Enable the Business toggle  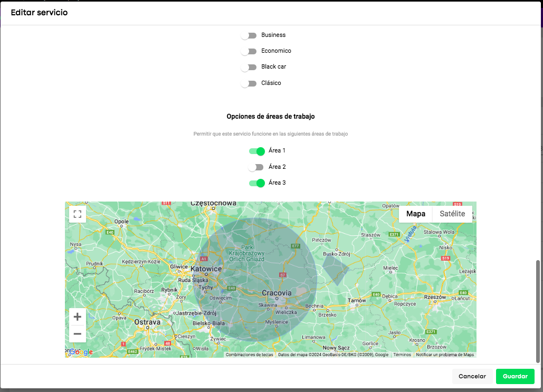249,35
